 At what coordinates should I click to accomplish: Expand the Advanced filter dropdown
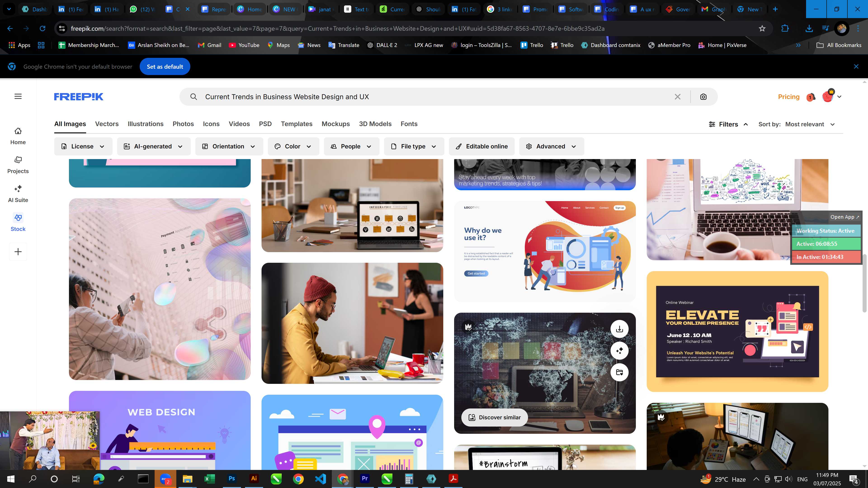(x=551, y=146)
